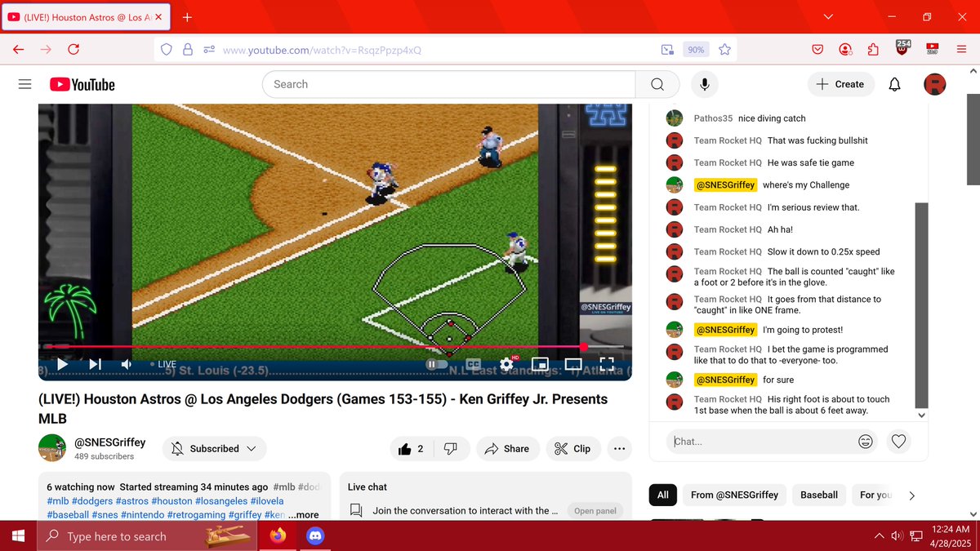Screen dimensions: 980x551
Task: Type in the Chat message field
Action: 759,442
